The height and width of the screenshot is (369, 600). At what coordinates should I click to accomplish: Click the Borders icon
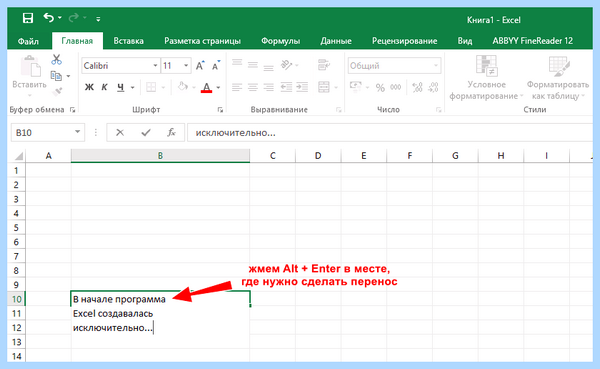(x=151, y=87)
